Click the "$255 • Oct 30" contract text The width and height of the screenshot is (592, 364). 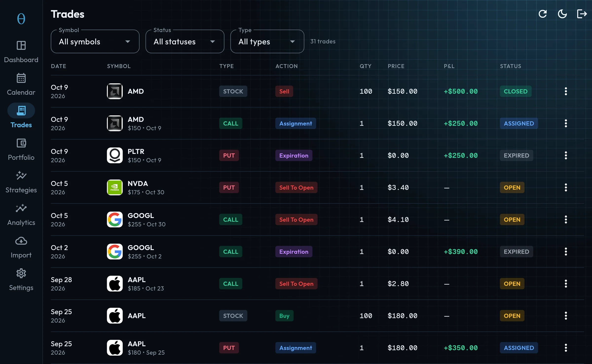coord(147,224)
